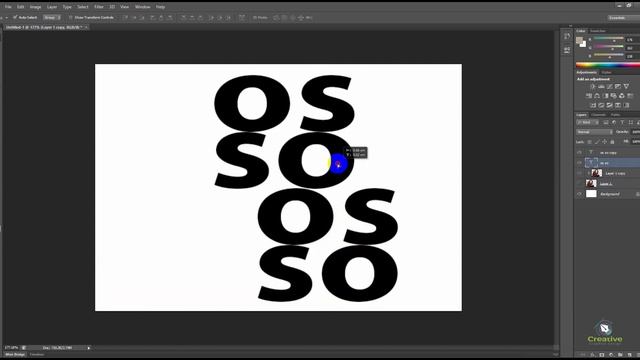This screenshot has height=360, width=640.
Task: Filter layers by type layers icon
Action: [622, 122]
